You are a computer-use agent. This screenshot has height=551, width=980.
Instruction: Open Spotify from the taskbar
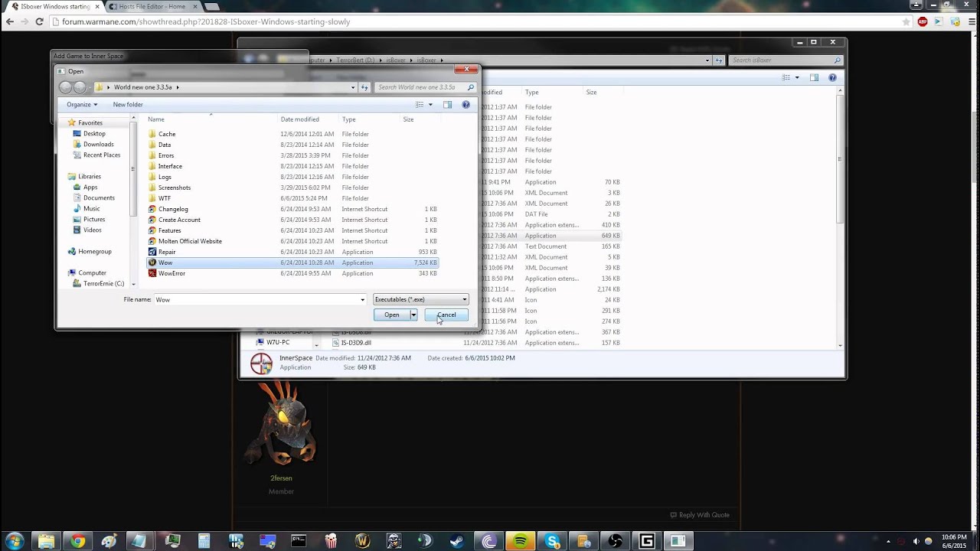[521, 541]
